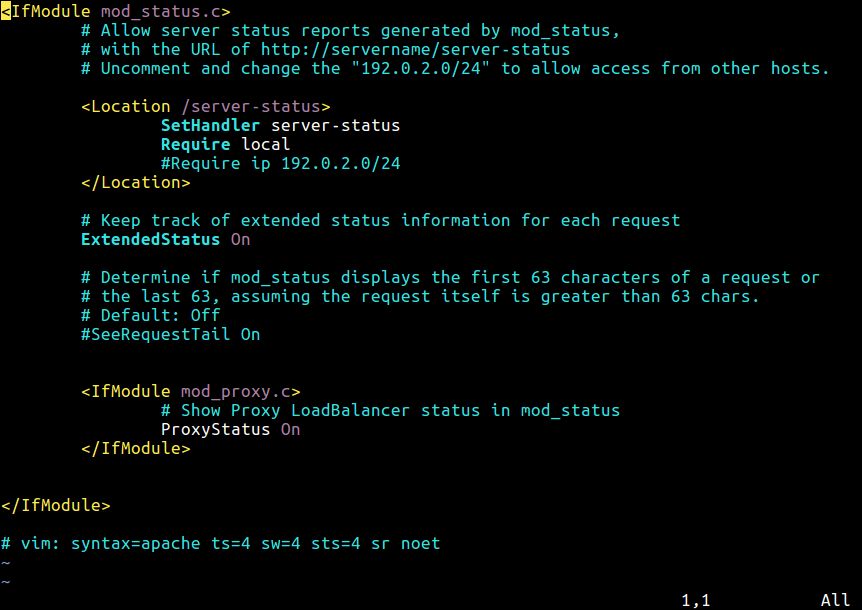Click the closing Location tag

pyautogui.click(x=135, y=182)
